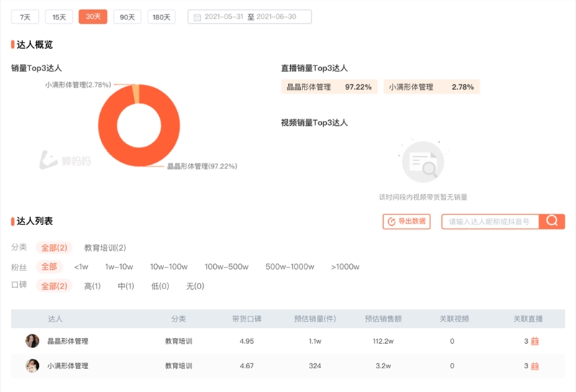576x392 pixels.
Task: Choose the 15天 time range
Action: tap(58, 17)
